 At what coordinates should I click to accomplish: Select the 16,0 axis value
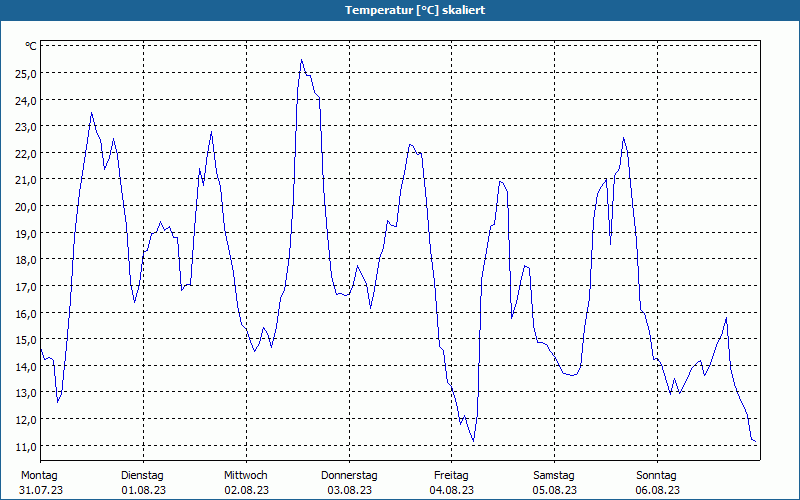(26, 313)
